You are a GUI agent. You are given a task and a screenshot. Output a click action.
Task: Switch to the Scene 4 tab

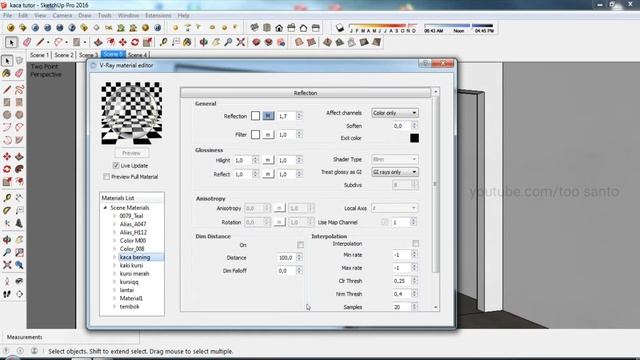coord(137,55)
